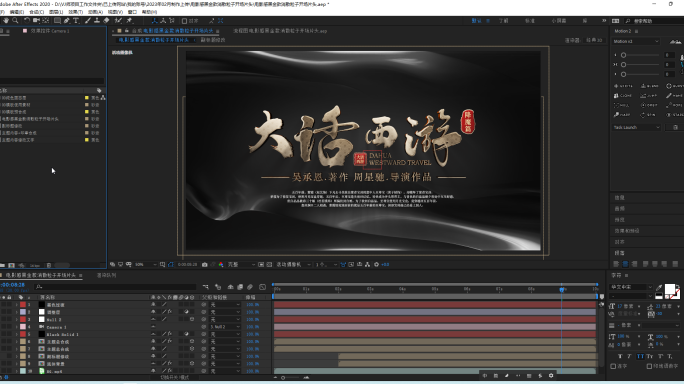The image size is (684, 384).
Task: Click the current timecode 0:00:08:28
Action: [12, 285]
